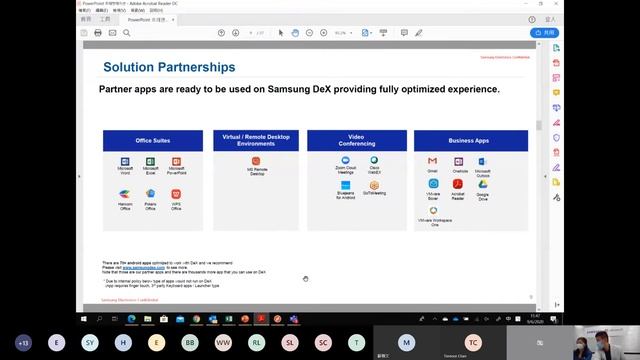Collapse the right pane with side arrow
Viewport: 640px width, 360px height.
tap(546, 176)
